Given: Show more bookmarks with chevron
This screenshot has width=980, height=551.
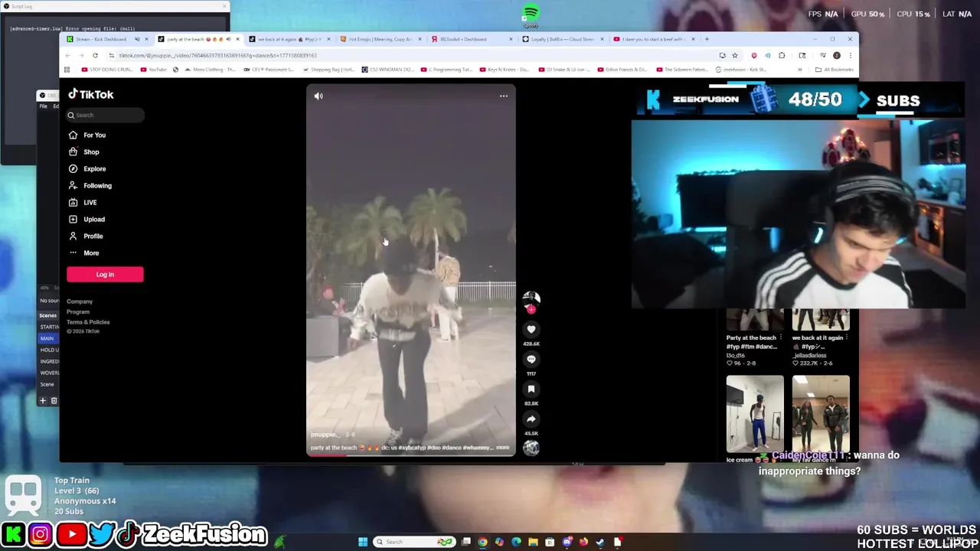Looking at the screenshot, I should pyautogui.click(x=800, y=70).
